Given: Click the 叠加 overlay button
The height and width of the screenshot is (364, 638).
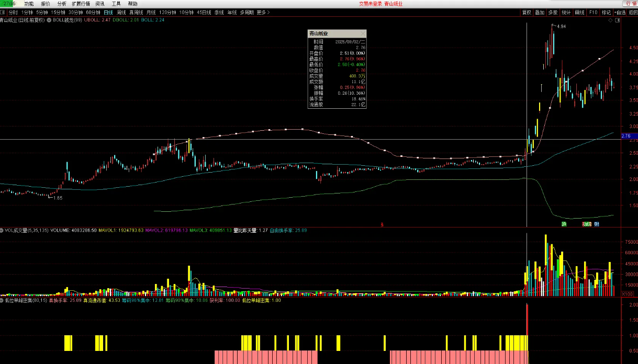Looking at the screenshot, I should click(x=540, y=12).
